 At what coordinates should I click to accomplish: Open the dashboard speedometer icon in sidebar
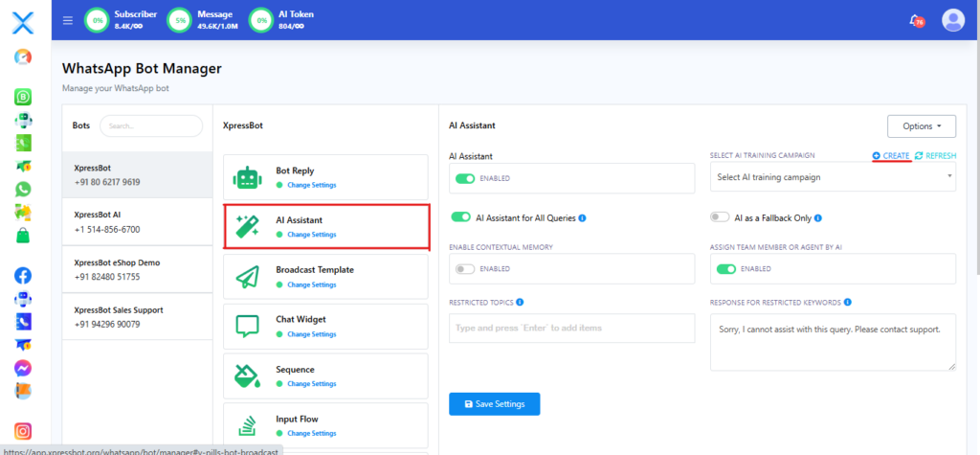click(x=23, y=57)
